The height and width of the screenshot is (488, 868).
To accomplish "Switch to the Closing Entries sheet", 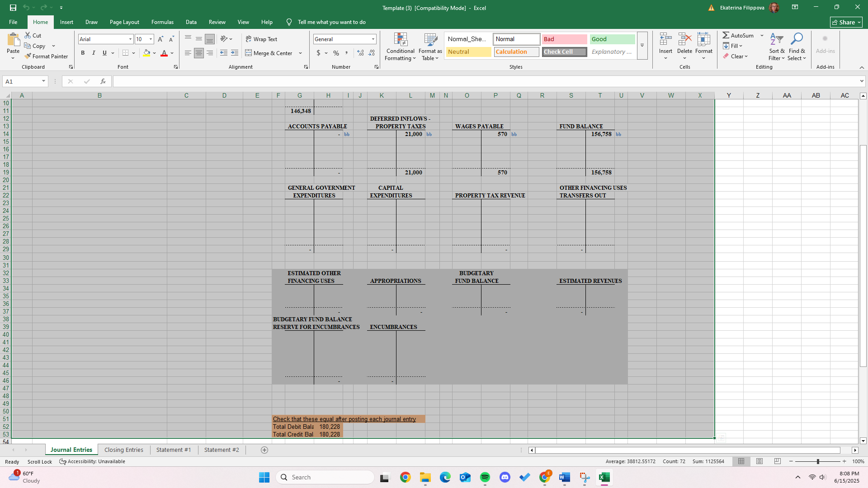I will pos(123,450).
